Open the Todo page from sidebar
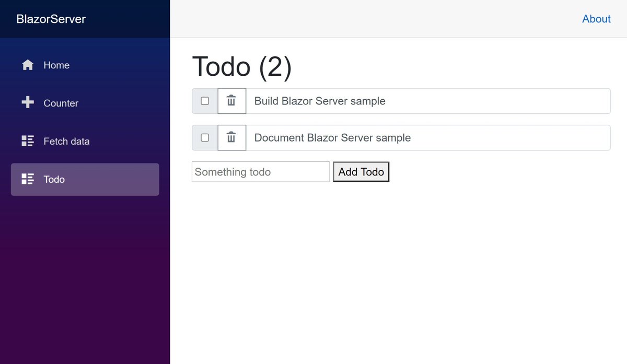This screenshot has width=627, height=364. 54,179
